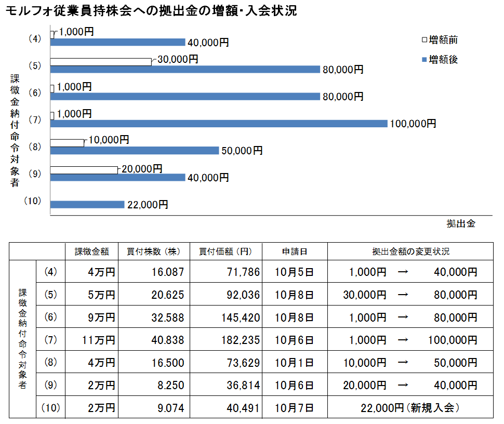Click the 10月5日 application date cell

(295, 272)
